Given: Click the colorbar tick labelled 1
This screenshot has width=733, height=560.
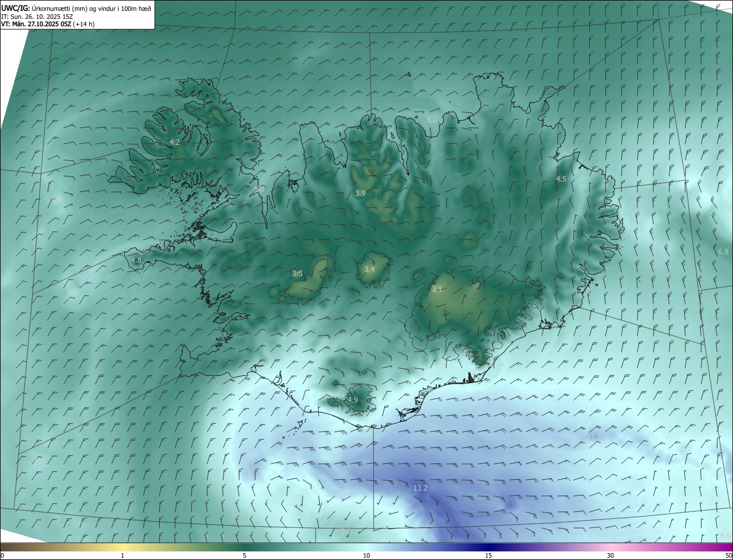Looking at the screenshot, I should 123,555.
